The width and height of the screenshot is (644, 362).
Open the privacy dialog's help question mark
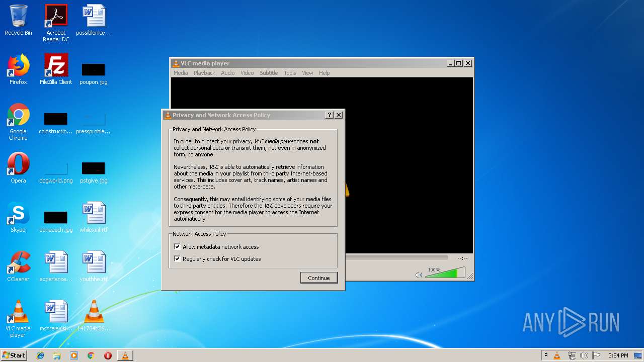330,115
